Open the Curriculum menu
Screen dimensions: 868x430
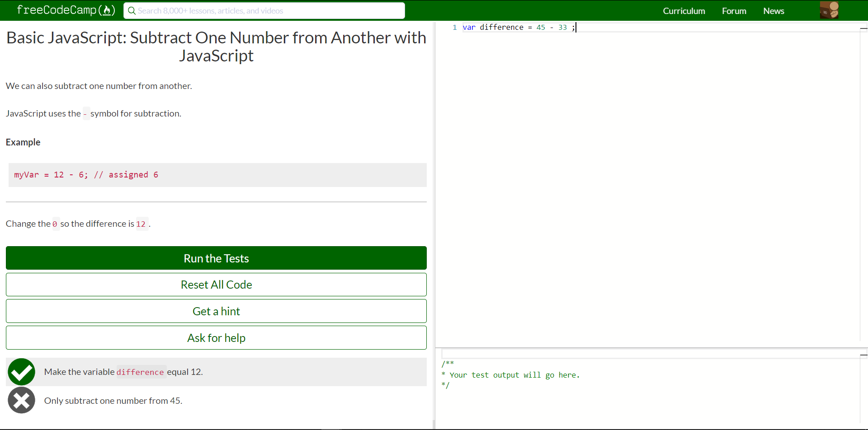click(x=684, y=11)
